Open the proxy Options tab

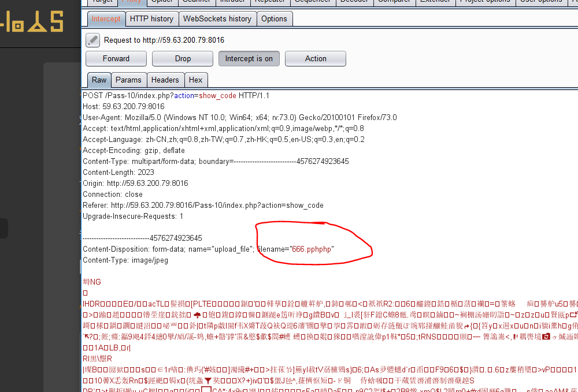274,19
